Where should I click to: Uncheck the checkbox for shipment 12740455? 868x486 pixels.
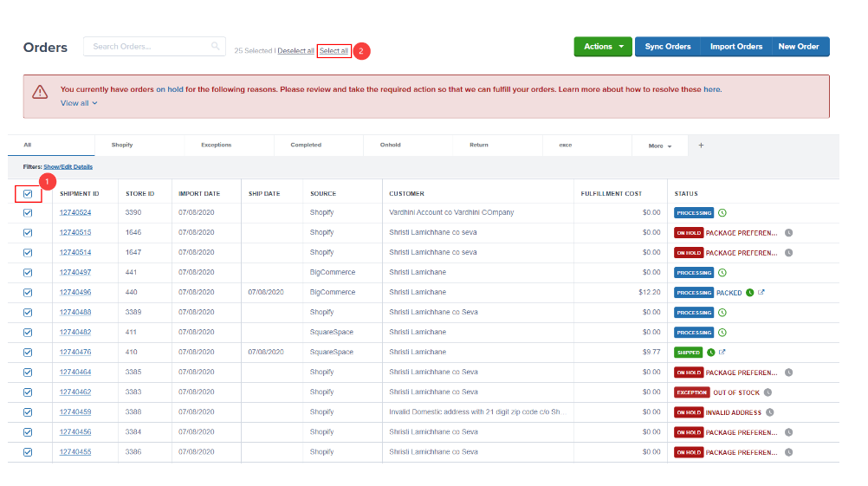click(28, 451)
